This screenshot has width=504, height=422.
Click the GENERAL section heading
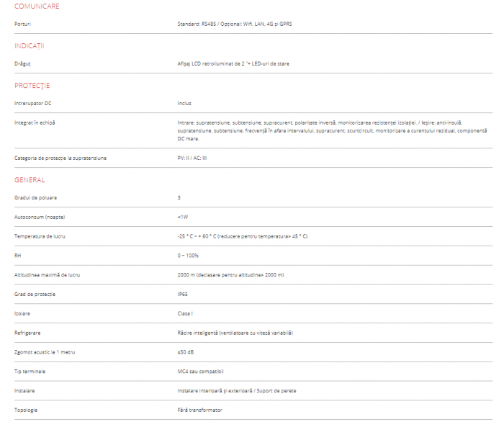point(30,179)
